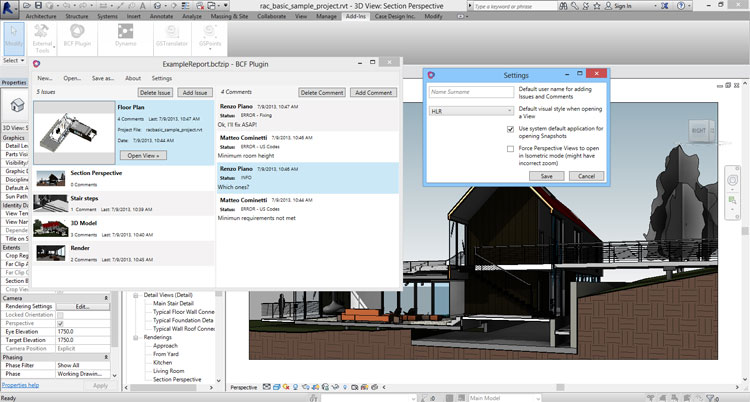Click the Name Surname input field
The height and width of the screenshot is (402, 750).
click(x=471, y=92)
